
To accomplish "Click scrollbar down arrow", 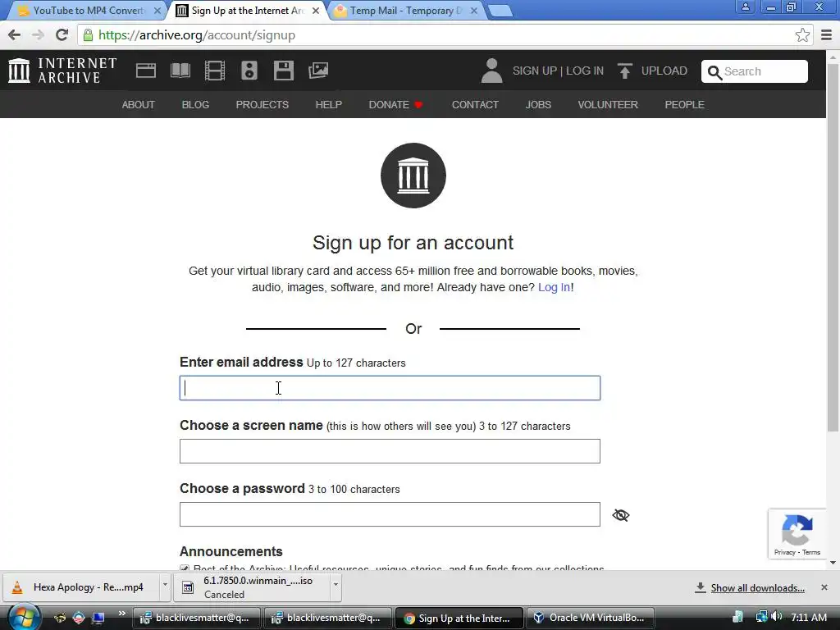I will 833,563.
